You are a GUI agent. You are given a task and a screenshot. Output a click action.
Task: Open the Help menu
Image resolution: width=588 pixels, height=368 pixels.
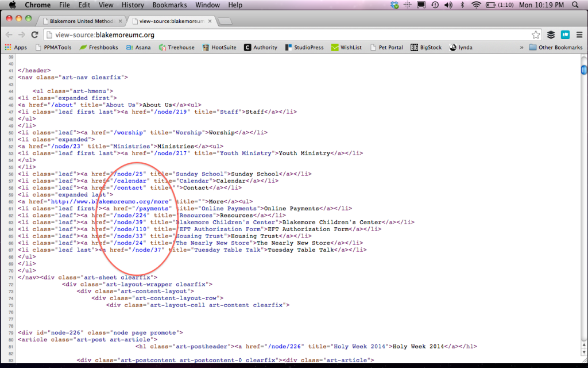(235, 5)
